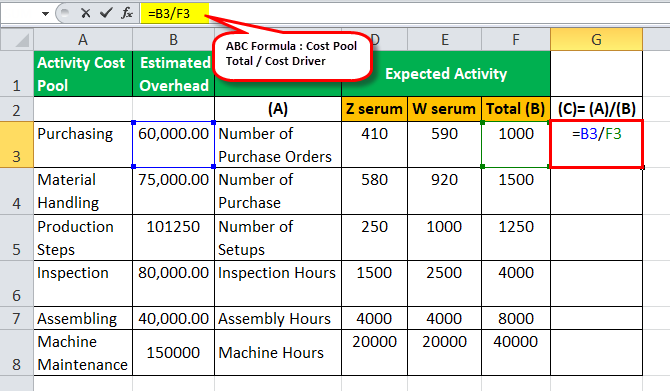
Task: Select column G header
Action: point(597,40)
